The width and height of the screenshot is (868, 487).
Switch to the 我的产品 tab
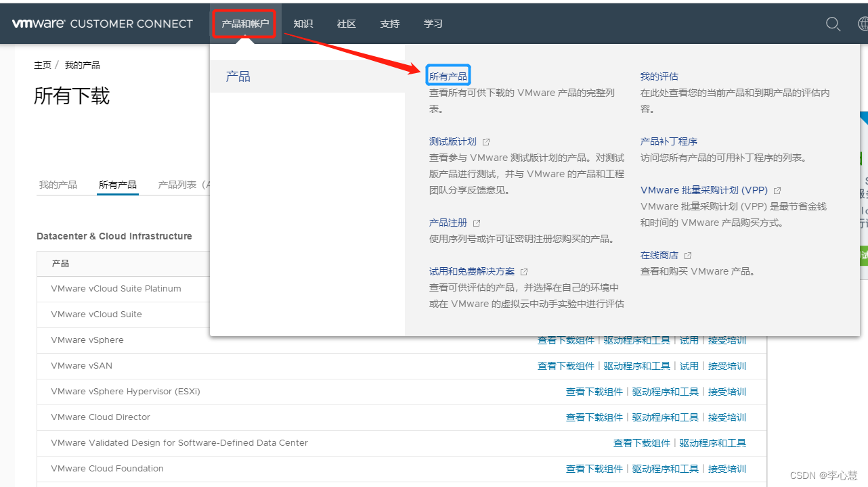[58, 185]
